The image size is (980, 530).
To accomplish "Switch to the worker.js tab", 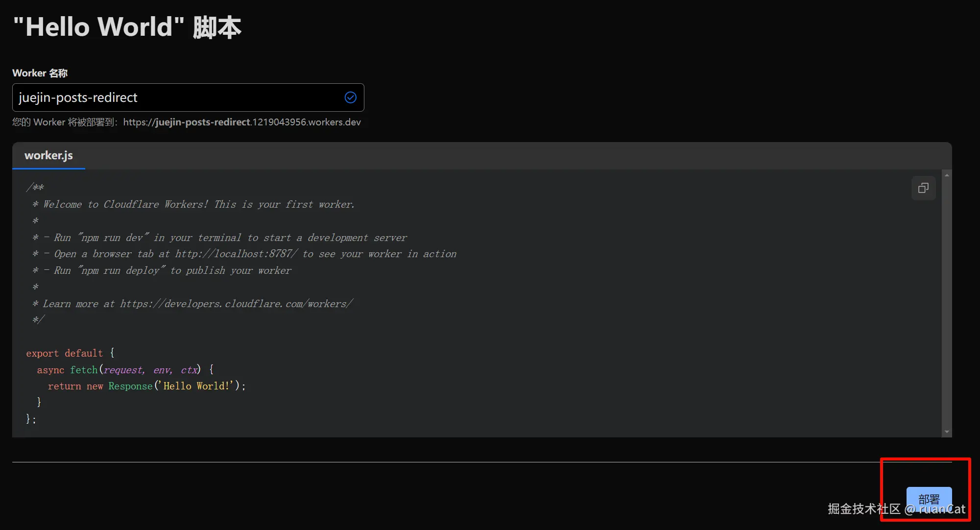I will (x=48, y=156).
